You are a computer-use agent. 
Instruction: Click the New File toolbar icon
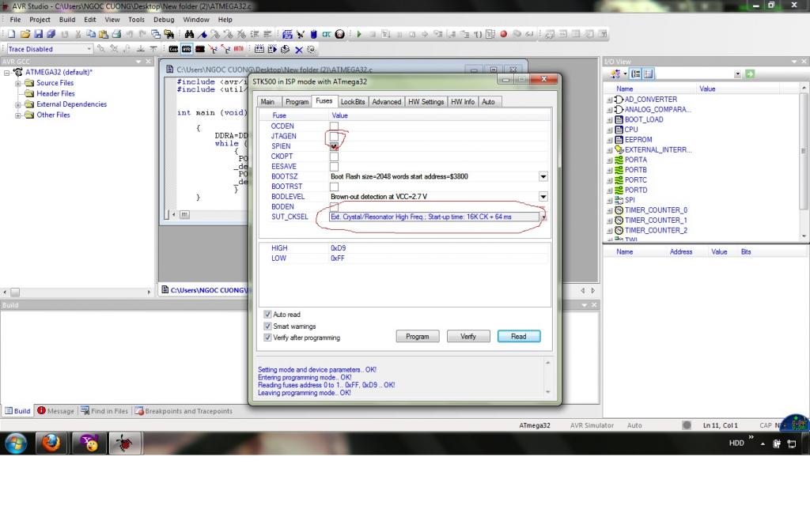(x=11, y=34)
